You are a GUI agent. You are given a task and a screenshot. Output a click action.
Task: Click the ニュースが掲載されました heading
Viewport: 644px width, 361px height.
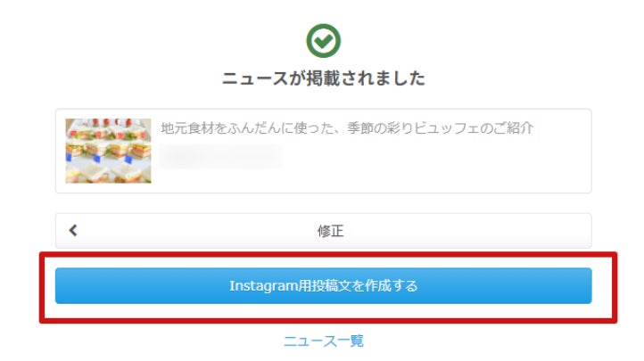323,78
